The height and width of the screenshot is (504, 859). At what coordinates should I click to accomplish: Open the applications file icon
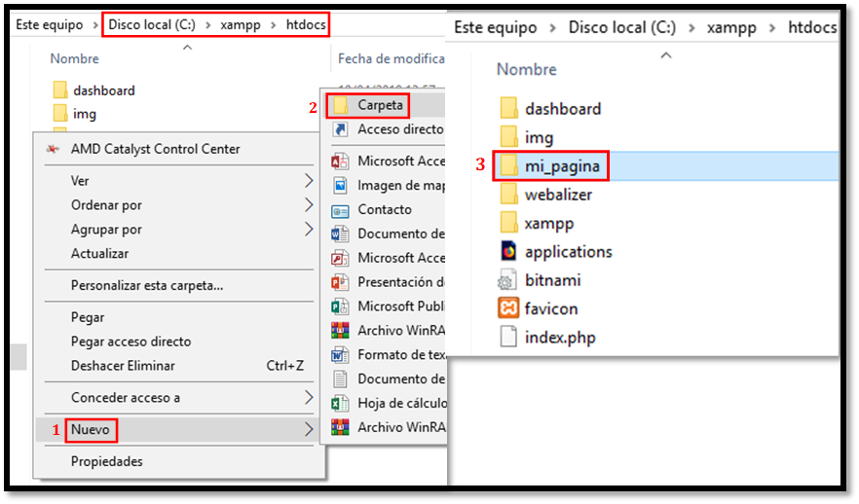click(x=508, y=251)
